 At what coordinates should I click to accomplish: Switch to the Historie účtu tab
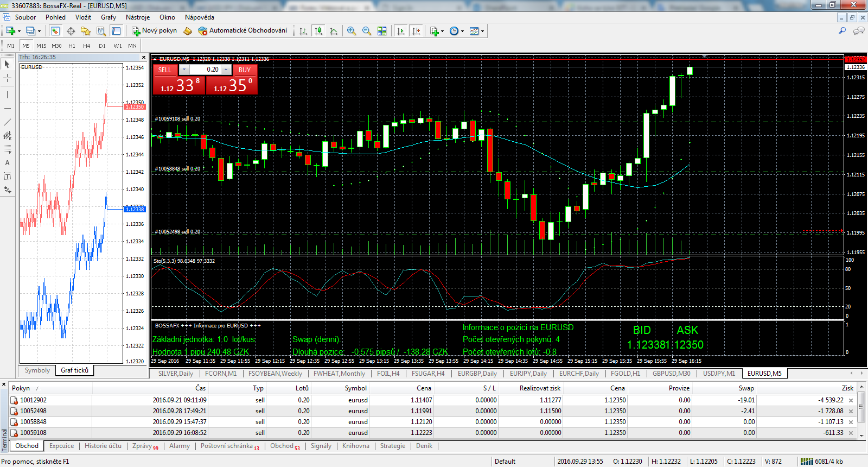[103, 446]
